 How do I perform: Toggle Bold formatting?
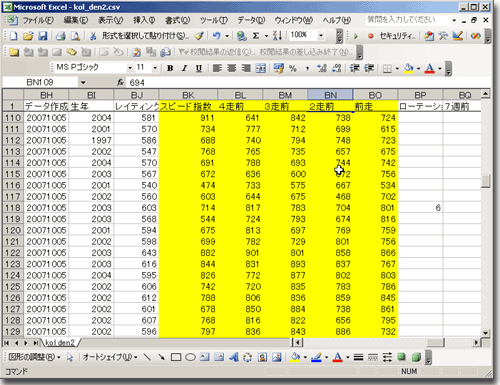point(170,68)
